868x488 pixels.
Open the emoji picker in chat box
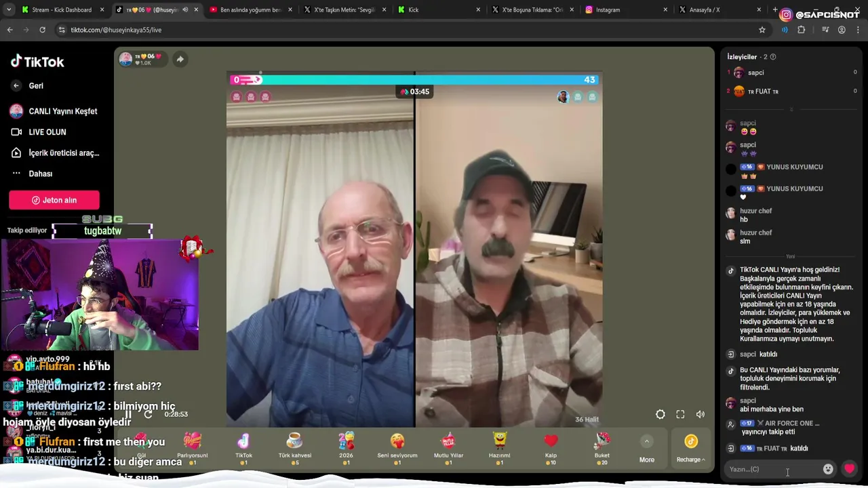click(x=828, y=469)
